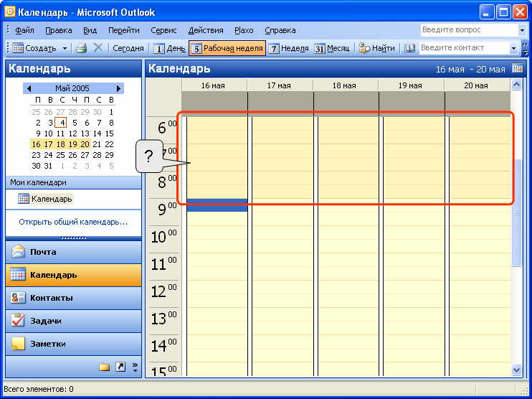This screenshot has width=532, height=399.
Task: Click the Shortcuts icon at pane bottom
Action: pyautogui.click(x=120, y=367)
